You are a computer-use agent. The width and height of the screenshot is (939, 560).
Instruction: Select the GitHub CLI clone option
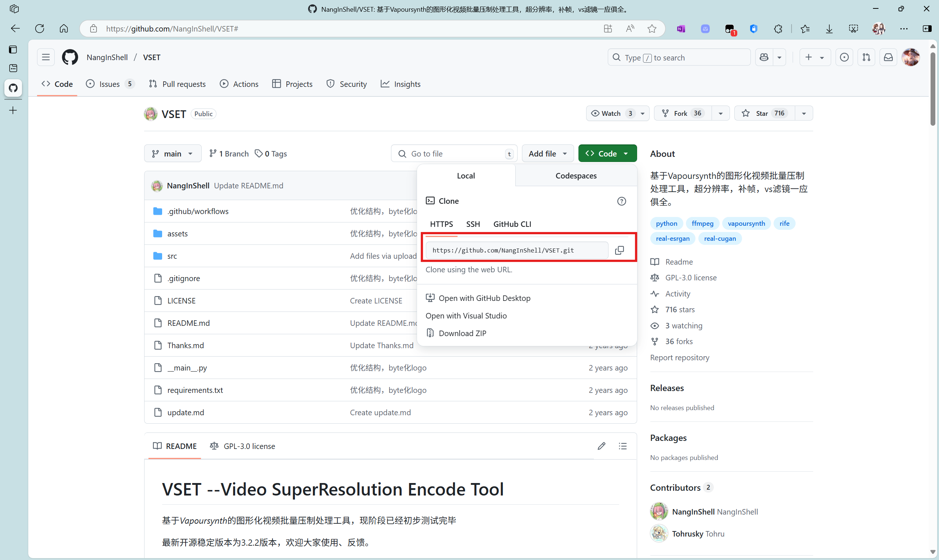512,224
